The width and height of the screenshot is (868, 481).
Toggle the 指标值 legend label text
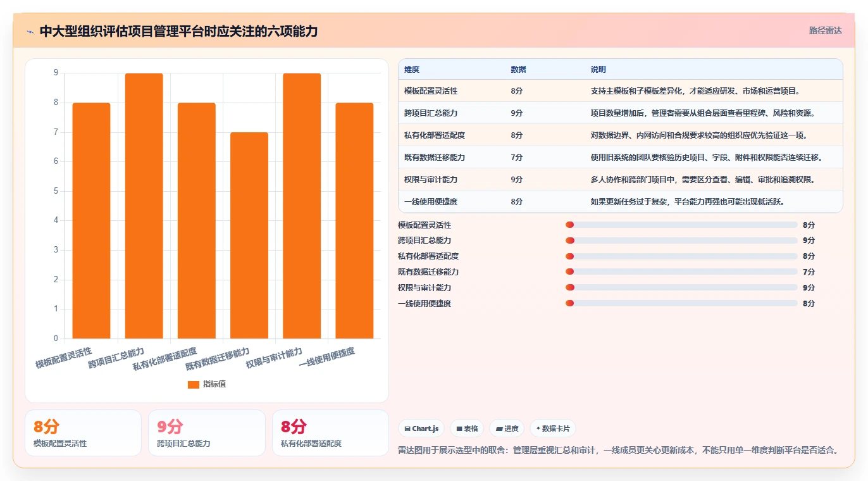coord(214,384)
